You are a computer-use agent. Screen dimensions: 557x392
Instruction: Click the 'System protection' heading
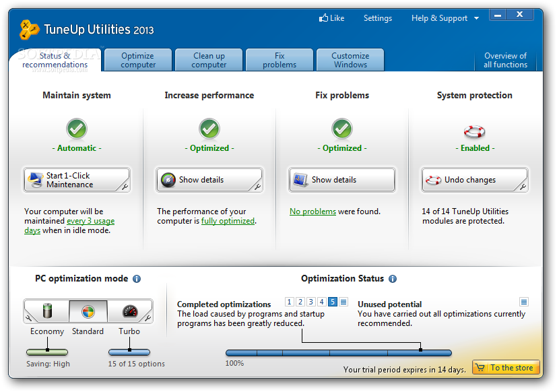pyautogui.click(x=475, y=95)
